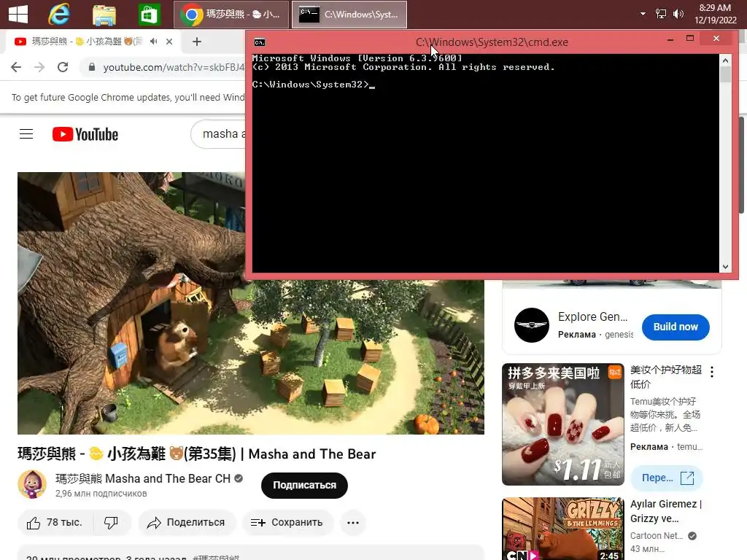Open the Windows Start button

pyautogui.click(x=18, y=15)
